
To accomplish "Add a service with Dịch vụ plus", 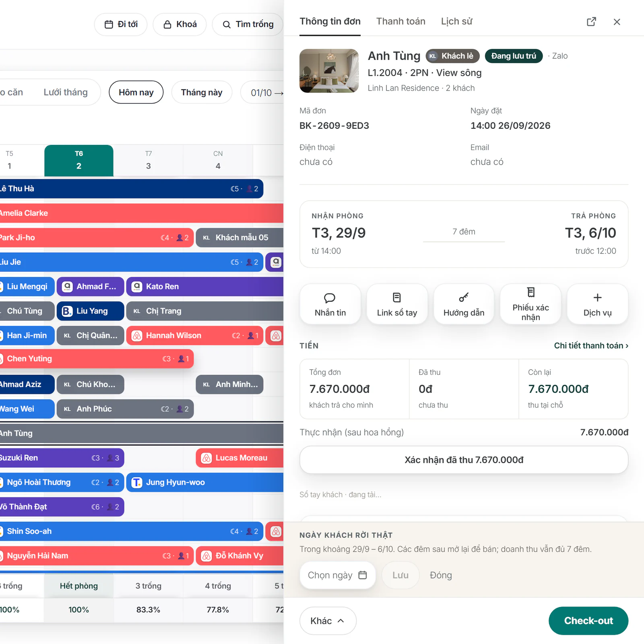I will pyautogui.click(x=597, y=304).
